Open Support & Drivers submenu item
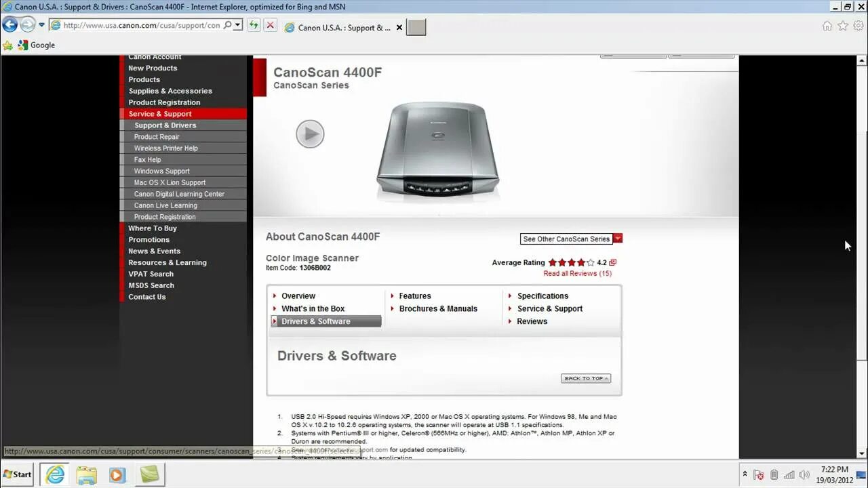 tap(165, 125)
